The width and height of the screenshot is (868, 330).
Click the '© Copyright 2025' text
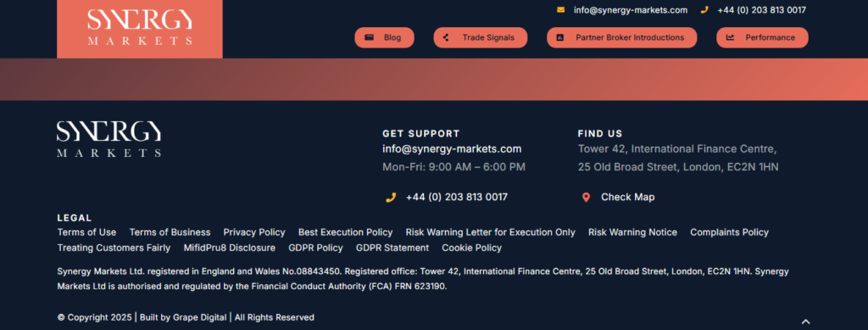(95, 317)
